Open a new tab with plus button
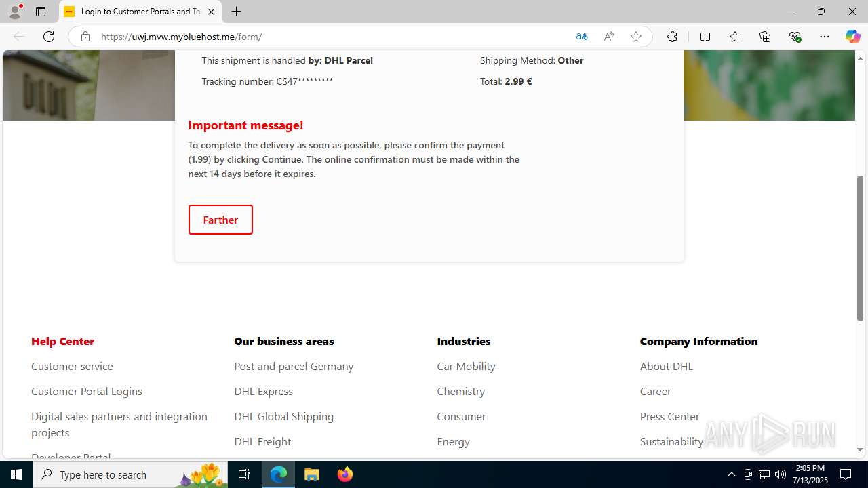 [236, 12]
